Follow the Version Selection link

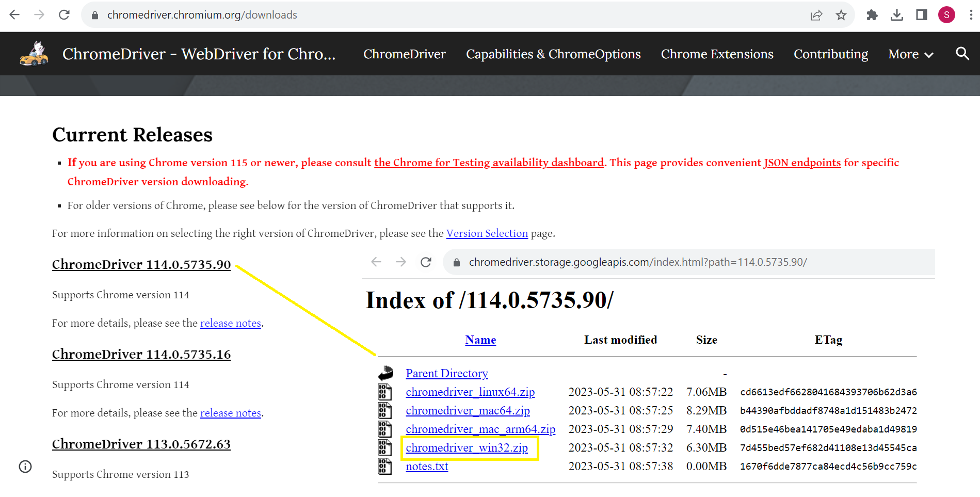pyautogui.click(x=487, y=233)
